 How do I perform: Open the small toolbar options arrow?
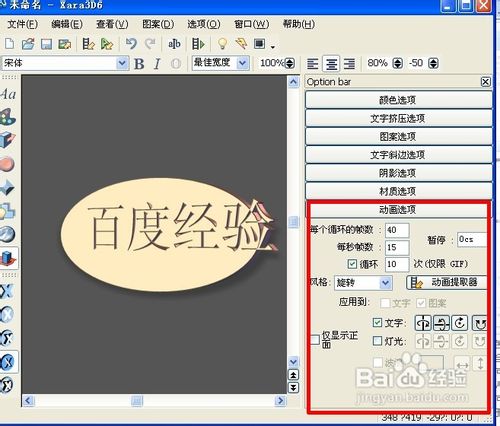273,47
